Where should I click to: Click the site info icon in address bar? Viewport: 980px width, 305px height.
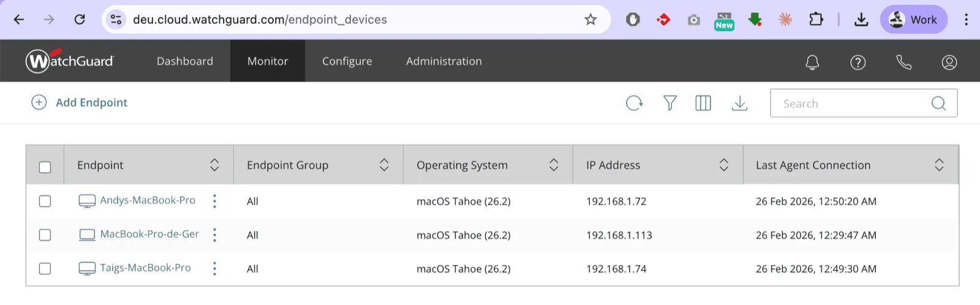[x=116, y=20]
